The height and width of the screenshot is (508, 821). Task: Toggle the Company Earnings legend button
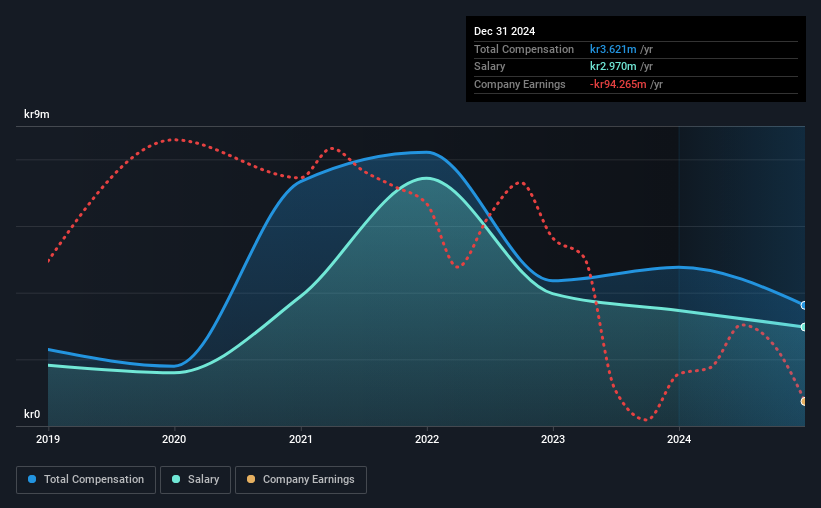point(301,480)
